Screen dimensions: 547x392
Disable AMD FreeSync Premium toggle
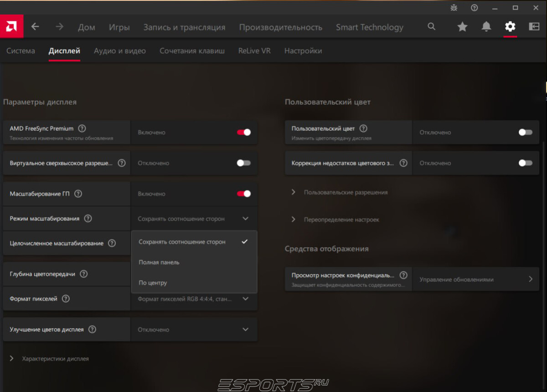pos(244,132)
